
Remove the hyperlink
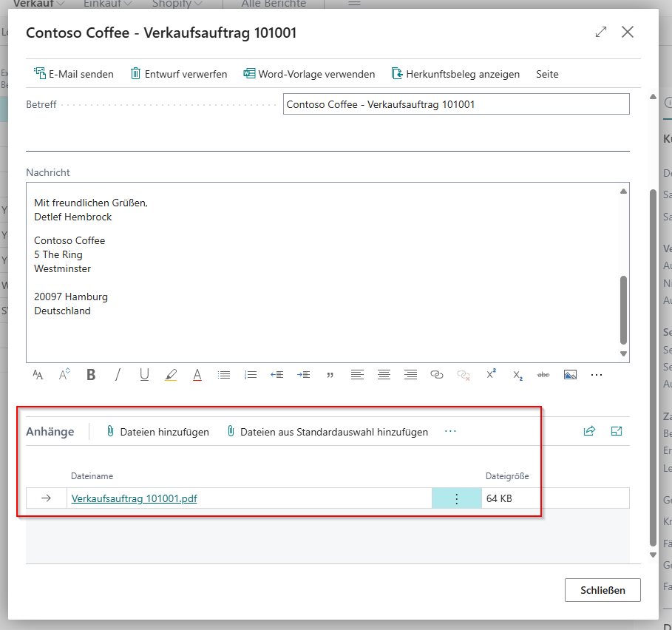click(x=464, y=375)
